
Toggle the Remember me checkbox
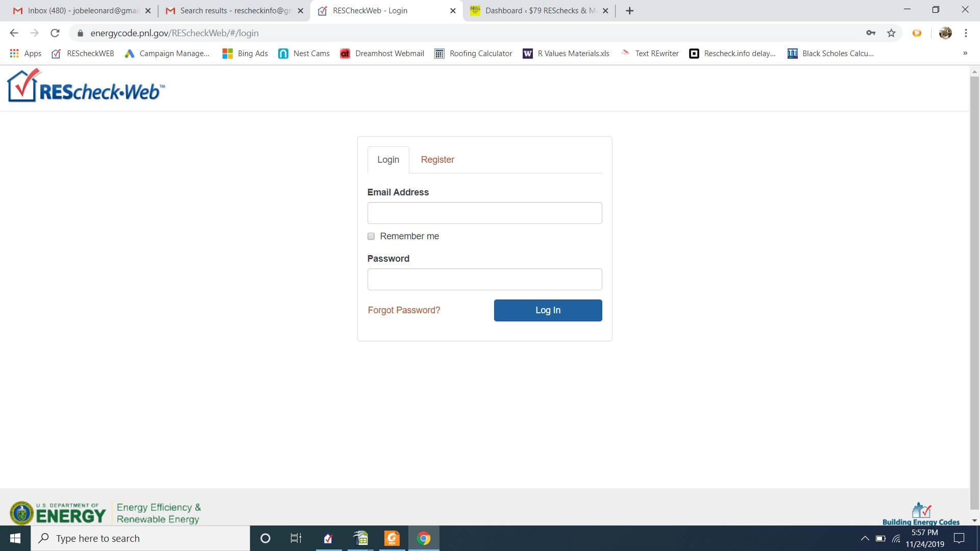pos(371,236)
